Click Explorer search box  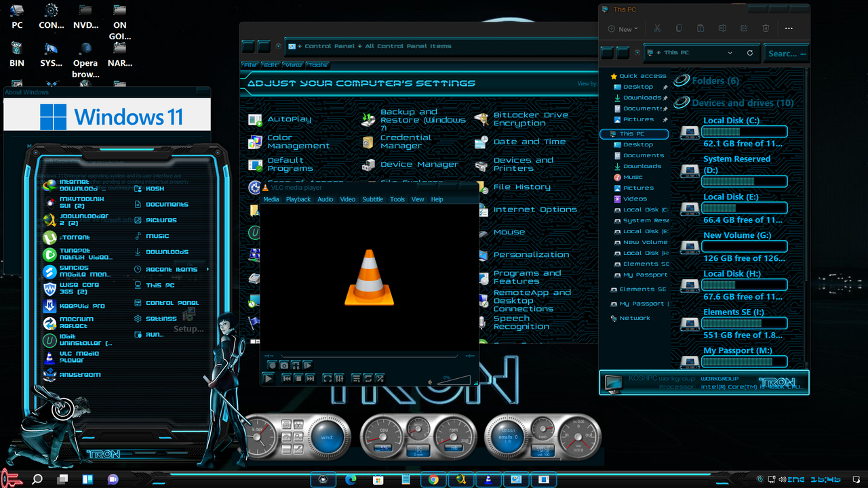click(x=787, y=54)
